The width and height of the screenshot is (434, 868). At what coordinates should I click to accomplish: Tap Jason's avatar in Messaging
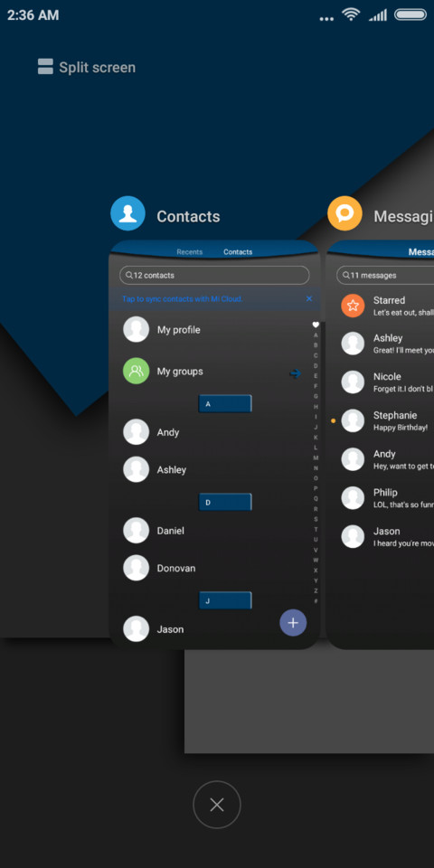coord(353,536)
